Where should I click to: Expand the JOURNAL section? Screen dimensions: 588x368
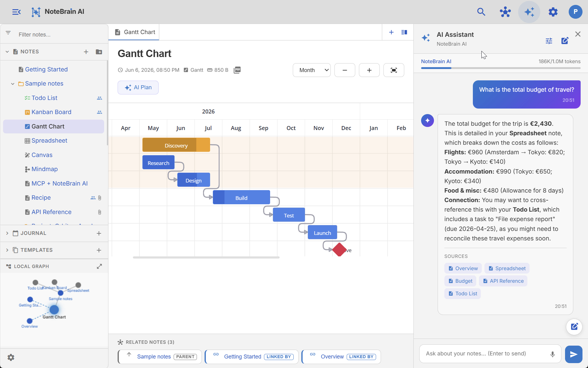(x=7, y=233)
